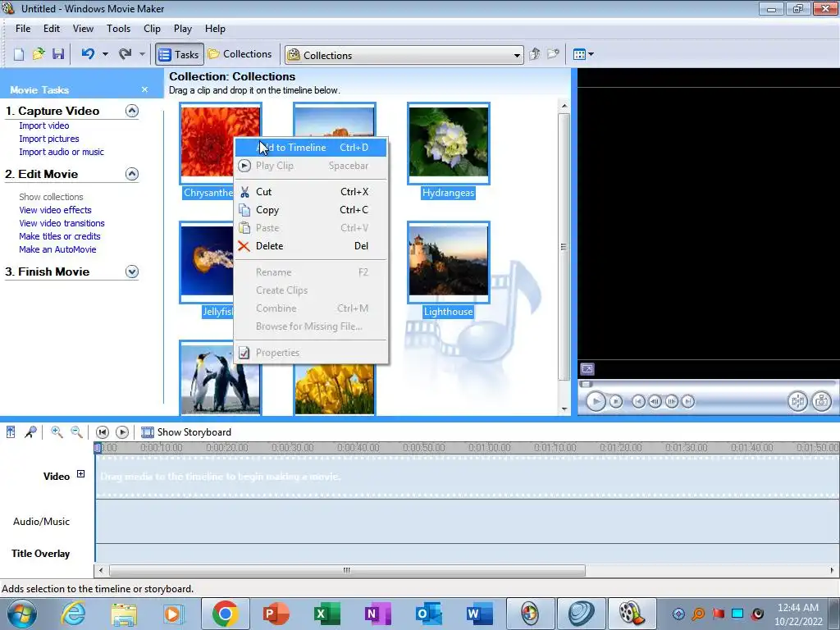Open the File menu
This screenshot has width=840, height=630.
(23, 29)
